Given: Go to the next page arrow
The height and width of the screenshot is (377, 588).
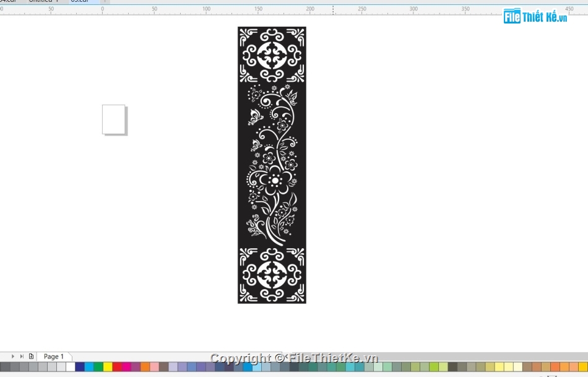Looking at the screenshot, I should [13, 357].
